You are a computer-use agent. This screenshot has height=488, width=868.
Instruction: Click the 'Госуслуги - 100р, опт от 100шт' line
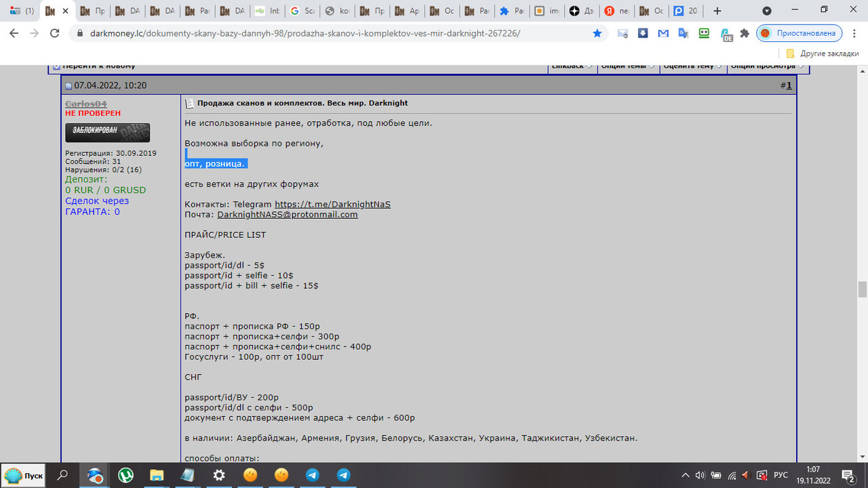[x=254, y=357]
